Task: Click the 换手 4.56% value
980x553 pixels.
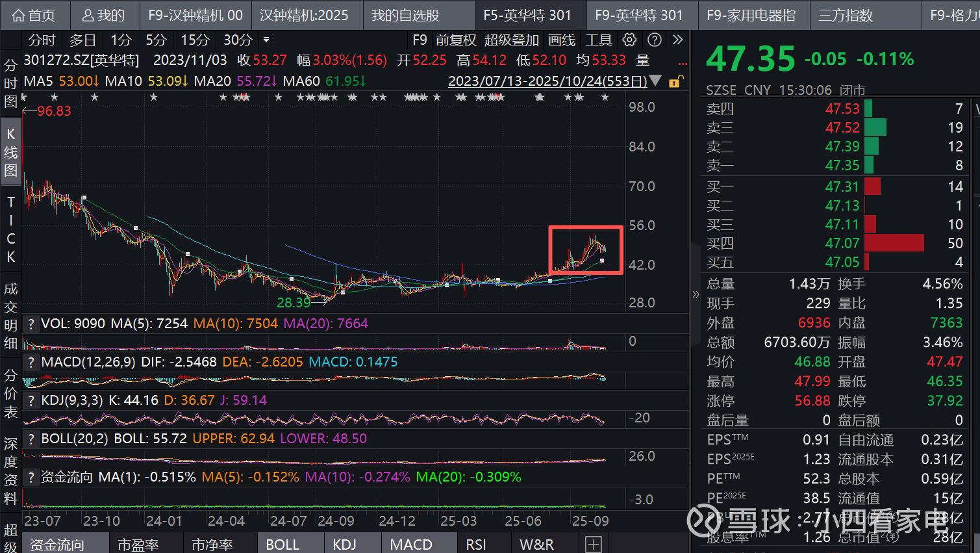Action: point(942,284)
